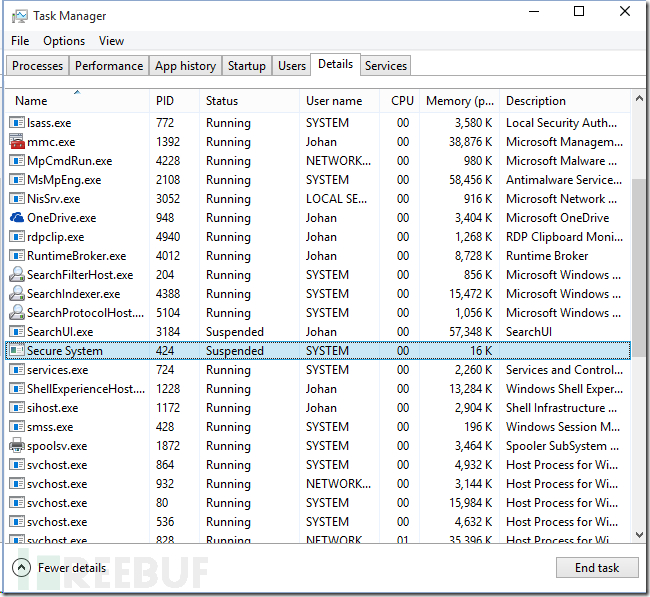Switch to the Services tab
This screenshot has height=597, width=650.
point(386,66)
